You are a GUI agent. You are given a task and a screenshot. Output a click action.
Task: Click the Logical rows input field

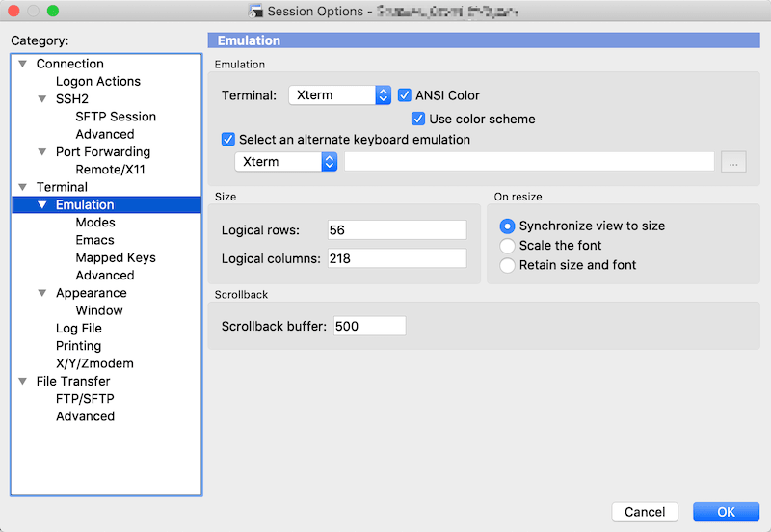(x=396, y=230)
